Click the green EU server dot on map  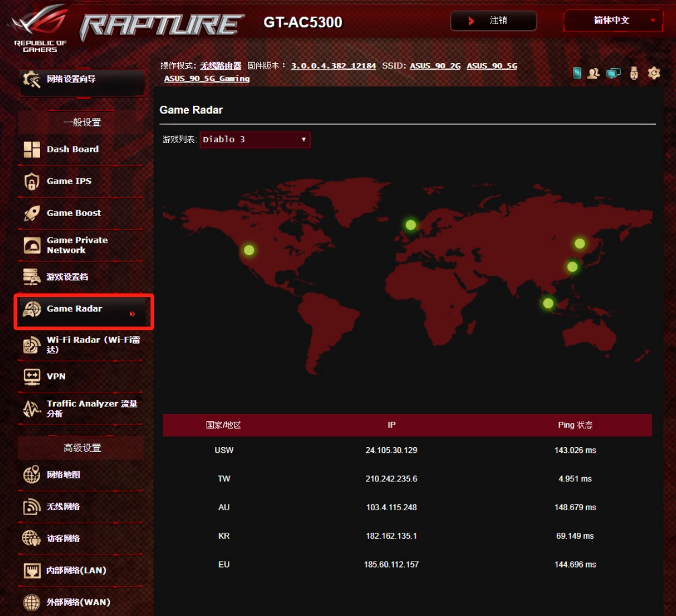(411, 225)
